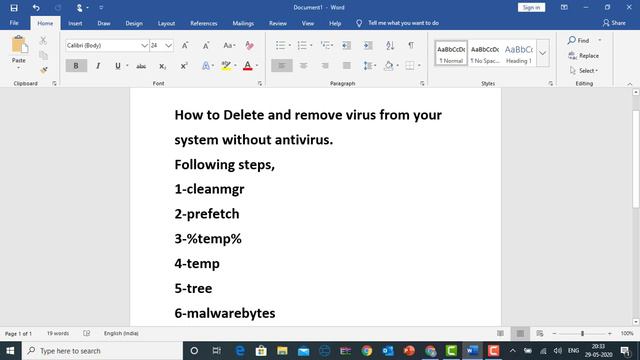
Task: Open the Ribbon Display Options
Action: pos(564,7)
